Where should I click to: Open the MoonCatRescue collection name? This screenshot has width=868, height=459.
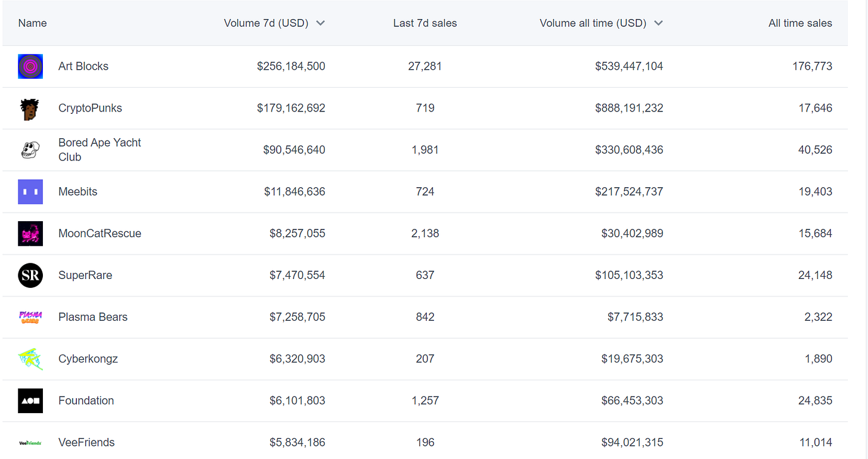click(100, 233)
